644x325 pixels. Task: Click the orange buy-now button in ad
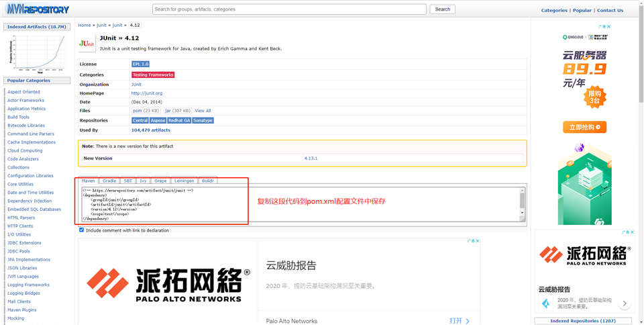point(584,127)
